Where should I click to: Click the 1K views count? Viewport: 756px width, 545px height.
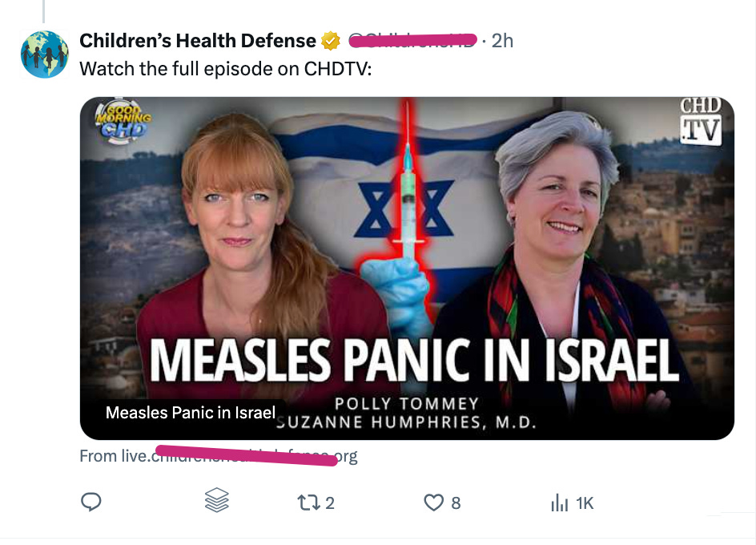(x=584, y=501)
